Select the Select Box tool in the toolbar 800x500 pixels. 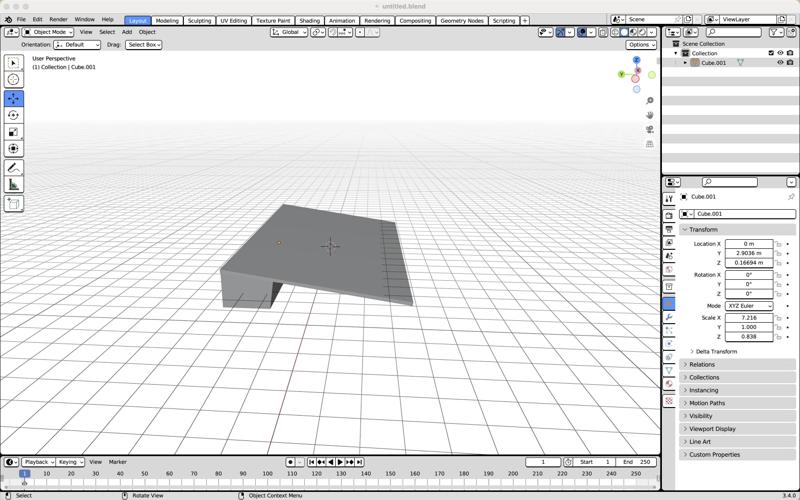(x=14, y=63)
